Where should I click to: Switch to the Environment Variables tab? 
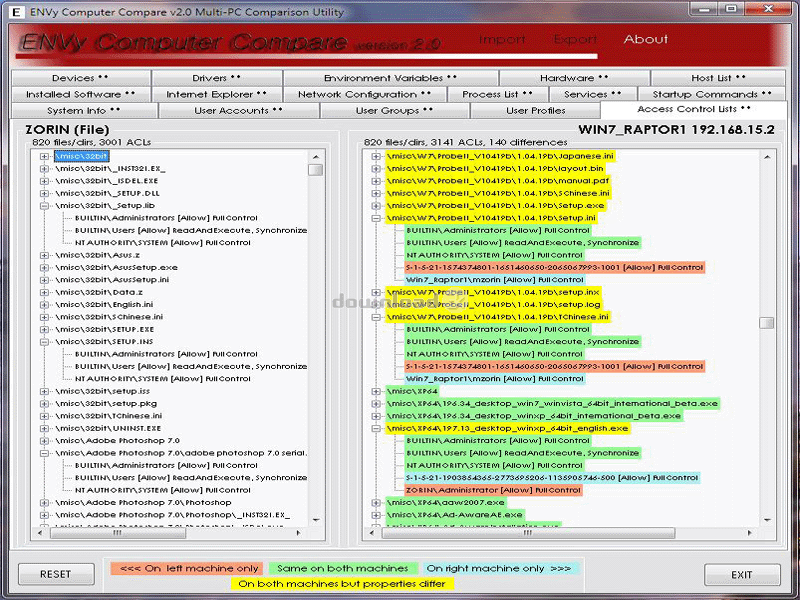coord(390,78)
